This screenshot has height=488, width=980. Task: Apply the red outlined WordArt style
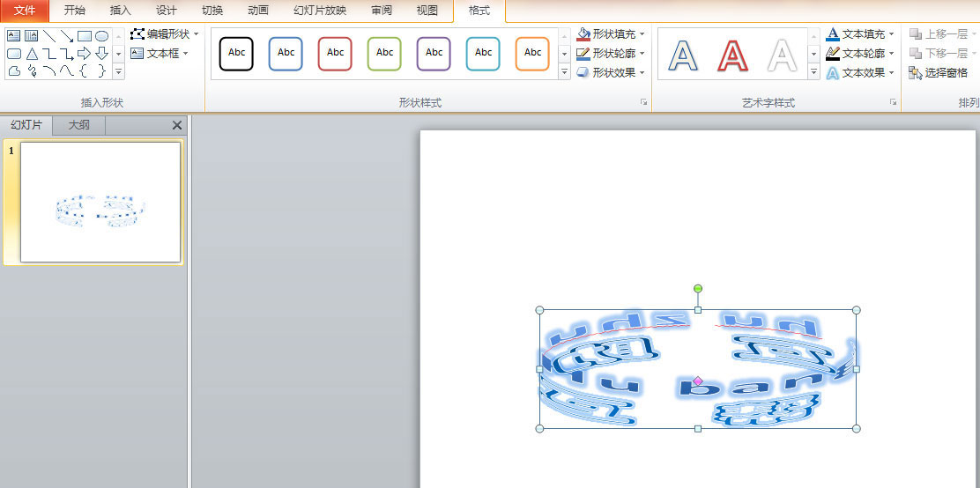pos(732,55)
